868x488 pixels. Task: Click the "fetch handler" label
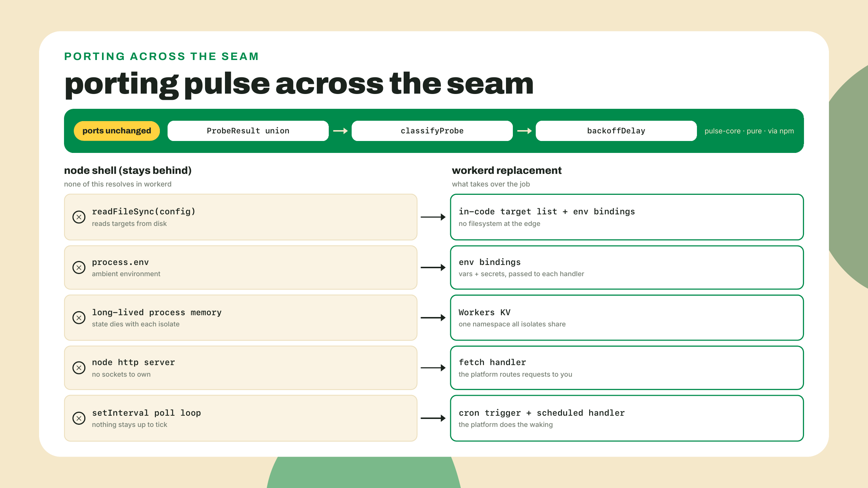coord(492,362)
